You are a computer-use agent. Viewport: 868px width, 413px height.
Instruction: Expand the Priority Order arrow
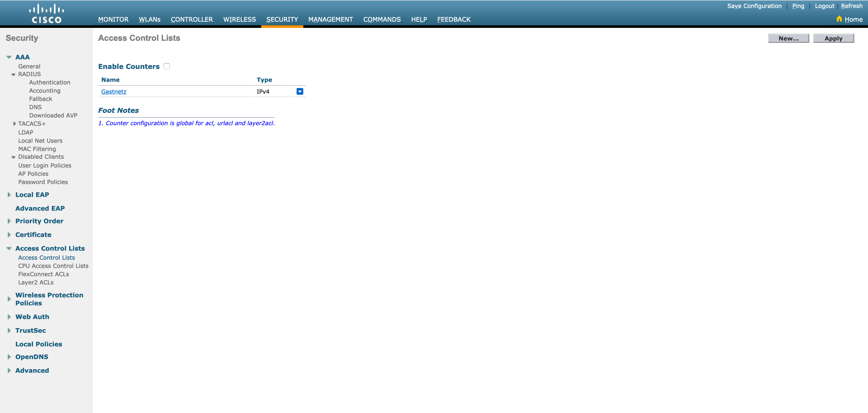(9, 221)
